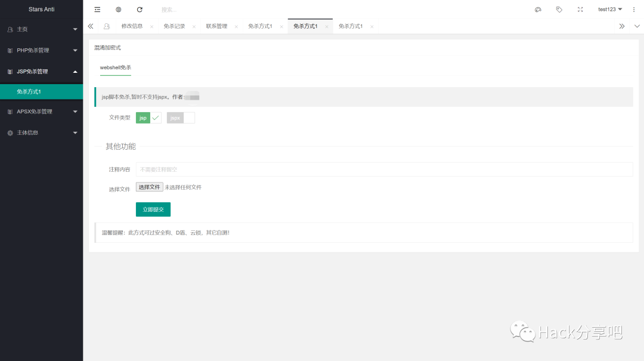Image resolution: width=644 pixels, height=361 pixels.
Task: Click the 选择文件 file picker button
Action: [149, 187]
